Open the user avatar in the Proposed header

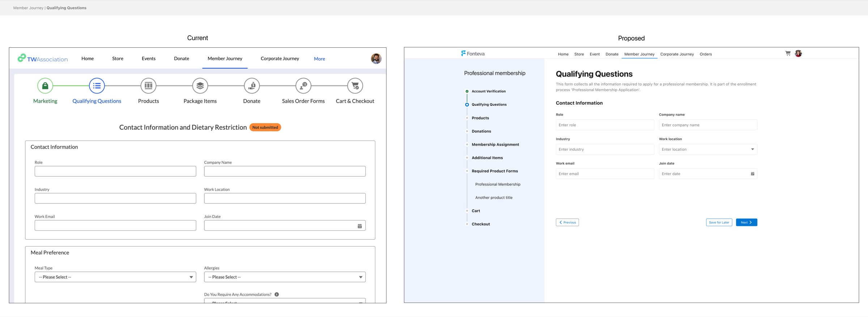tap(798, 53)
